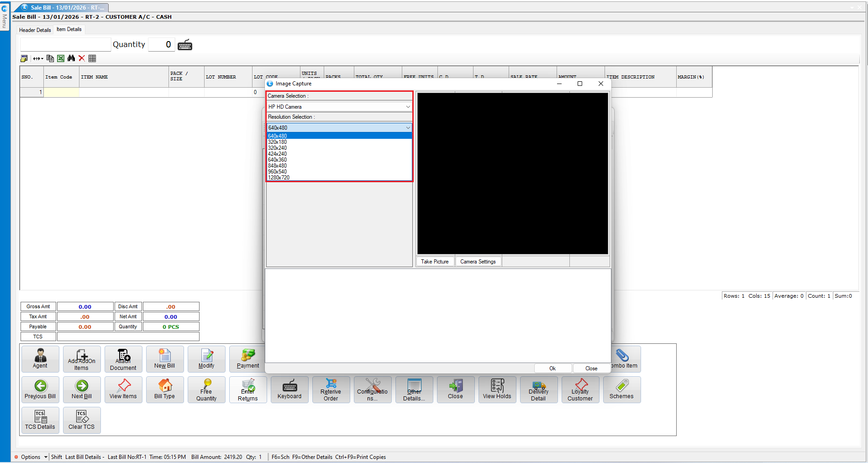Click the red X delete toolbar icon
Image resolution: width=868 pixels, height=463 pixels.
coord(82,58)
